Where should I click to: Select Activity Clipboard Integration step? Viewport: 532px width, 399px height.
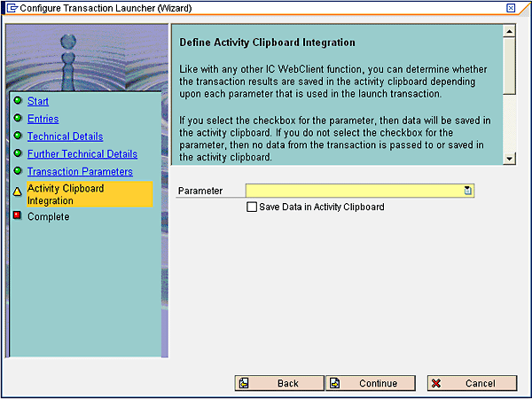coord(90,194)
